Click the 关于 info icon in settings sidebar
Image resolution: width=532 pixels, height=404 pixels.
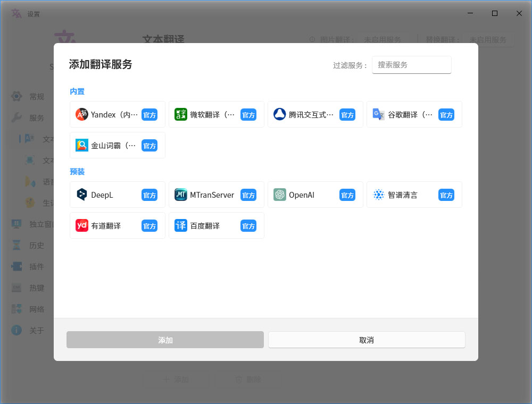coord(16,330)
